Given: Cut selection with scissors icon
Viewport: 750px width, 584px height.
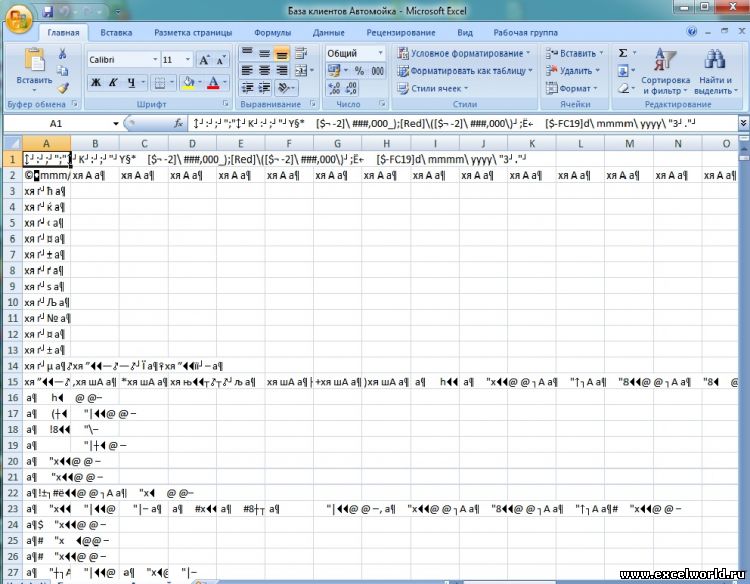Looking at the screenshot, I should tap(63, 54).
